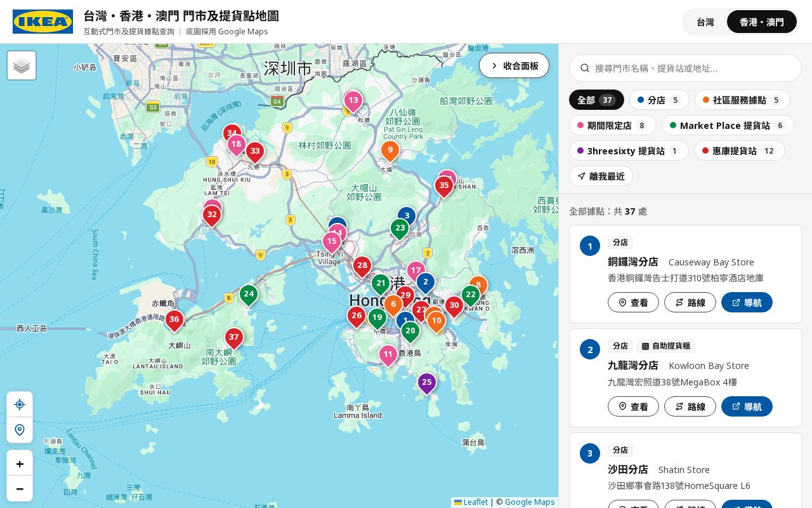Switch region to 台灣
The height and width of the screenshot is (508, 812).
[705, 22]
